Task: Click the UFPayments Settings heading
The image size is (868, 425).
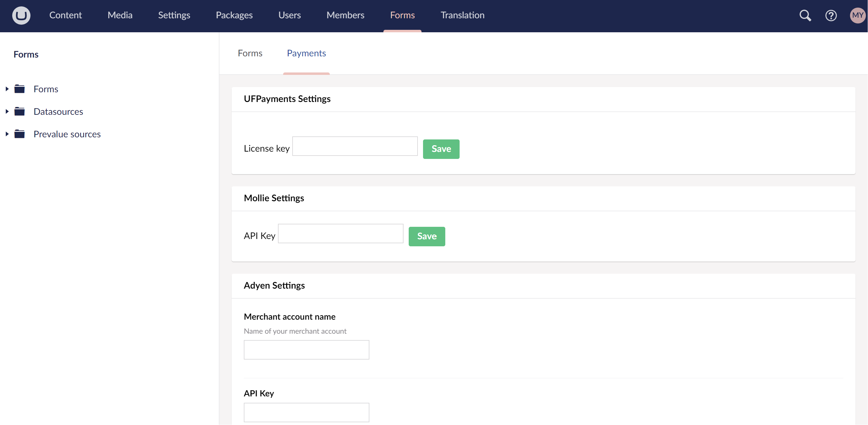Action: [x=287, y=99]
